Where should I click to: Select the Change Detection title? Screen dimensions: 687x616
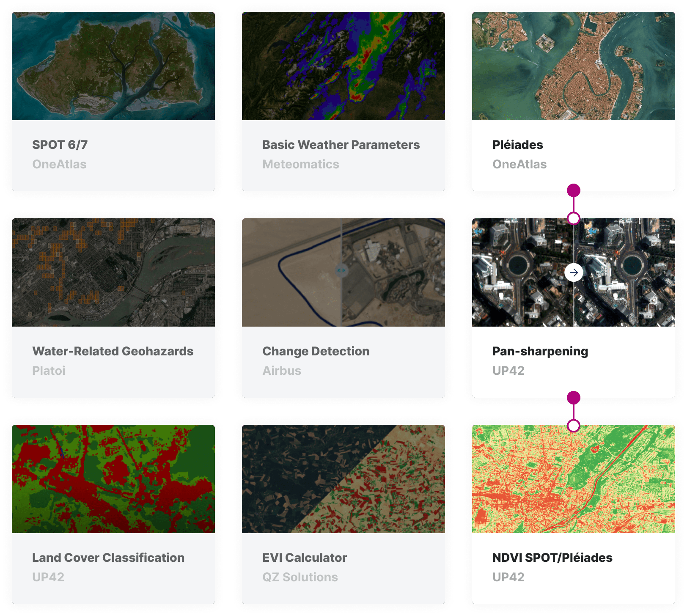pyautogui.click(x=316, y=351)
